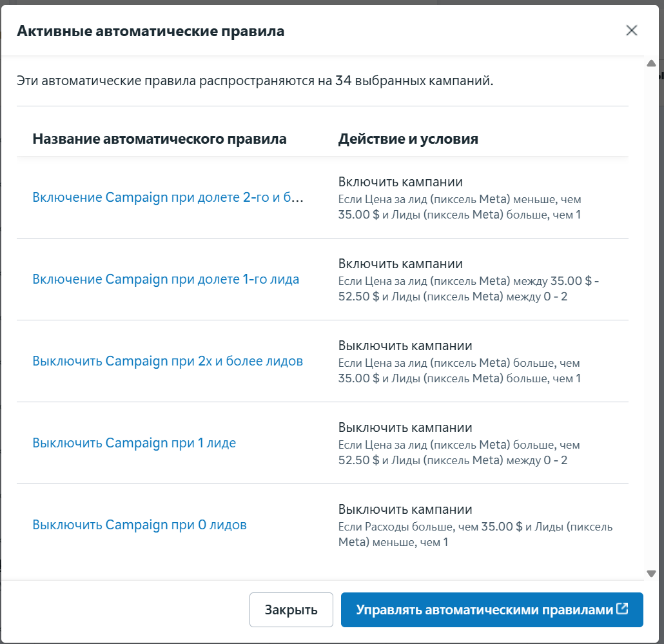Click the condition text with range 35.00 $ - 52.50 $
Viewport: 664px width, 644px height.
(468, 289)
